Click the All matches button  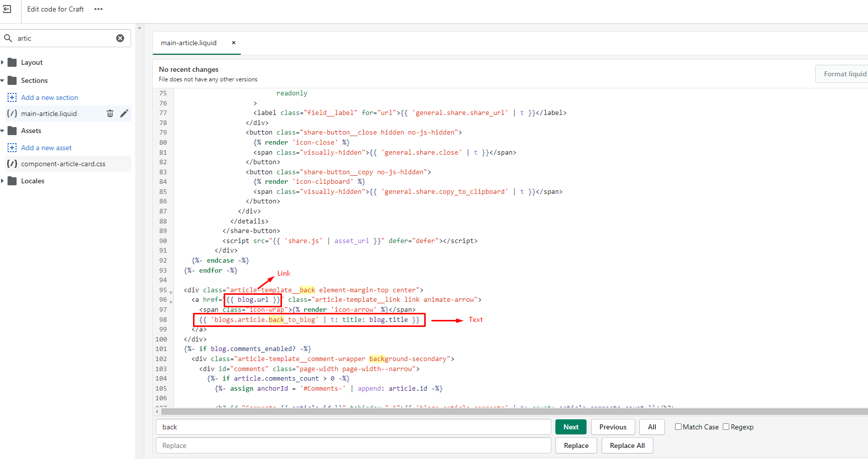[x=652, y=427]
